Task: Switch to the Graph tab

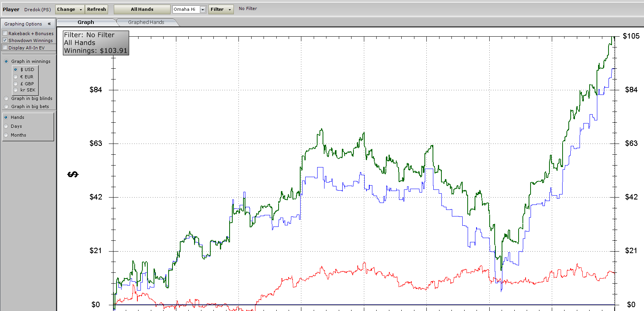Action: pos(86,22)
